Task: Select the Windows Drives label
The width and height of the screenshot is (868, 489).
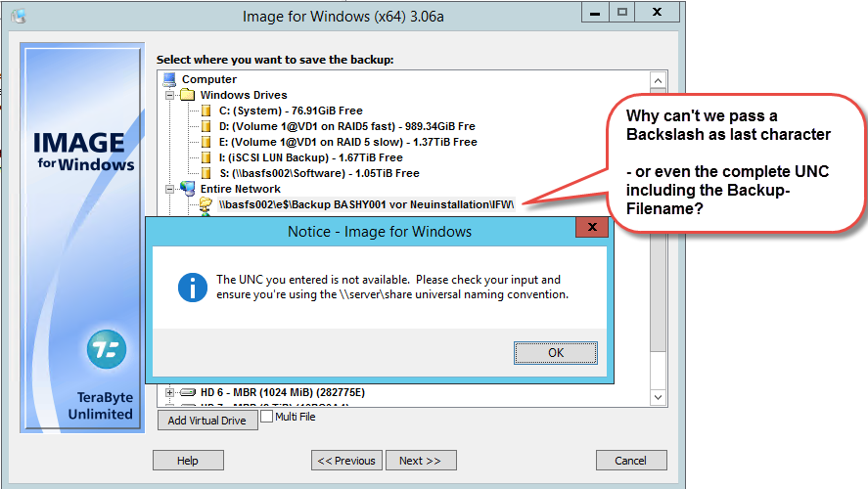Action: coord(244,95)
